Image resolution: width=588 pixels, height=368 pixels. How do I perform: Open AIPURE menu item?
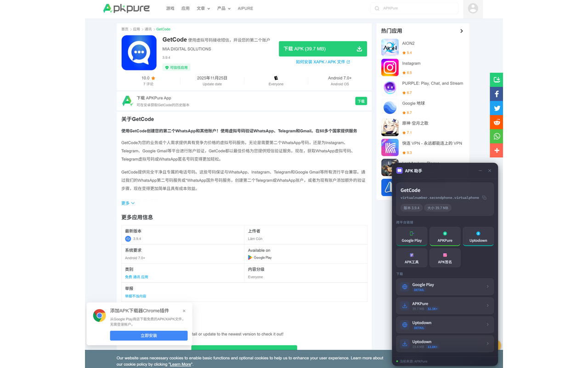coord(245,8)
